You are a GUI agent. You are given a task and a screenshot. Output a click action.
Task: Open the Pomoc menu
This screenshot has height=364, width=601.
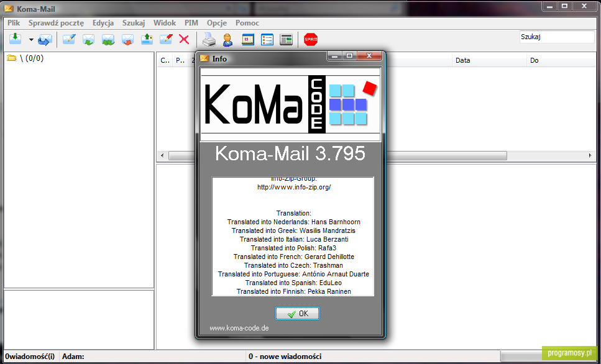(x=247, y=23)
